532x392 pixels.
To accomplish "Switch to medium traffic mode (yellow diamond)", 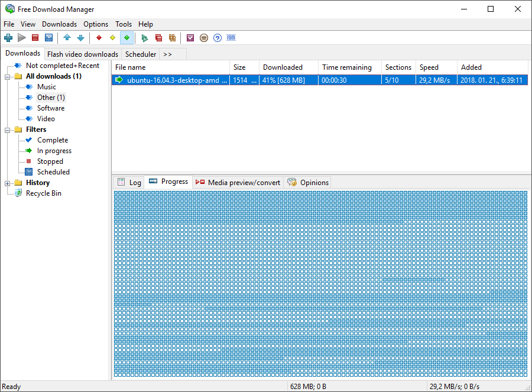I will tap(112, 38).
